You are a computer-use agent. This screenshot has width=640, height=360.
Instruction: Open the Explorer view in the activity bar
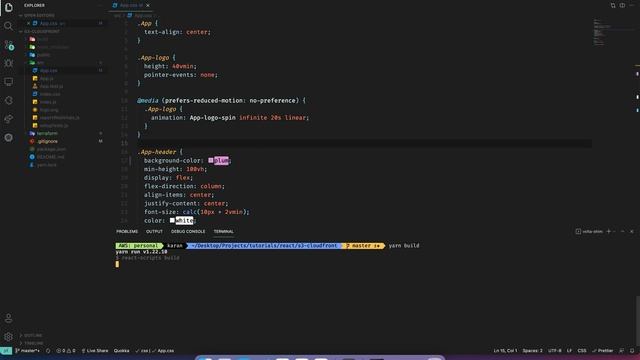point(9,7)
